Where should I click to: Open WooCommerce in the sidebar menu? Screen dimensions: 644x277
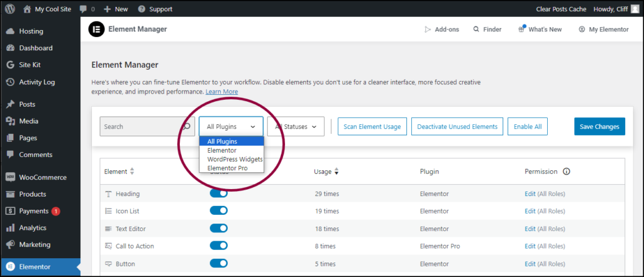click(x=42, y=177)
